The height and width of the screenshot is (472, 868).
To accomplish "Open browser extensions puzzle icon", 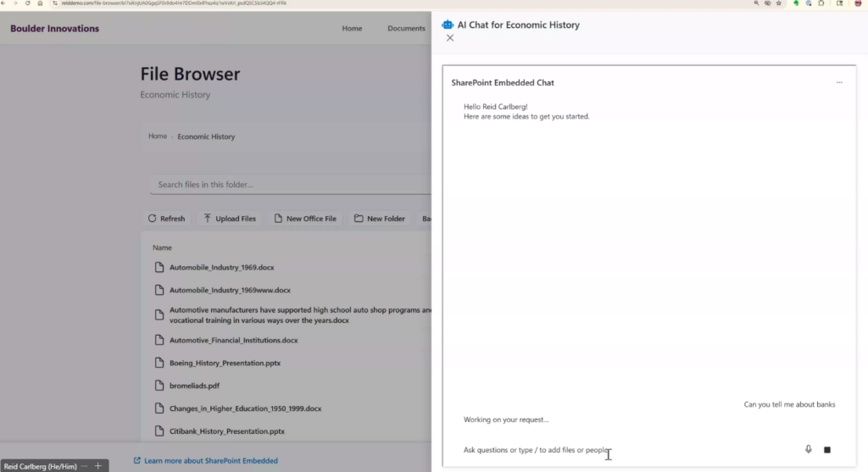I will (821, 3).
